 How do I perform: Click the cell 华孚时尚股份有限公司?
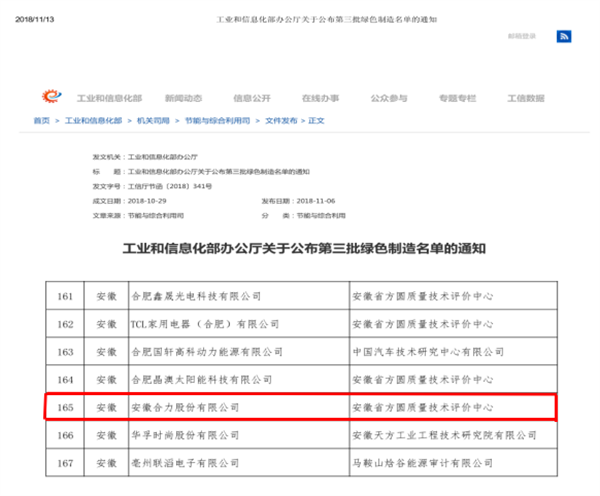point(239,435)
